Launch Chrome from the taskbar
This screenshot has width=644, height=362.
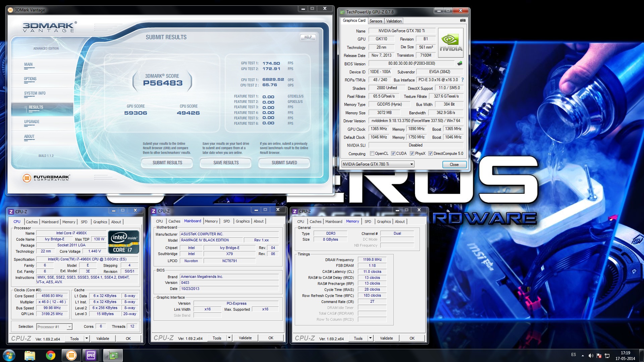51,355
